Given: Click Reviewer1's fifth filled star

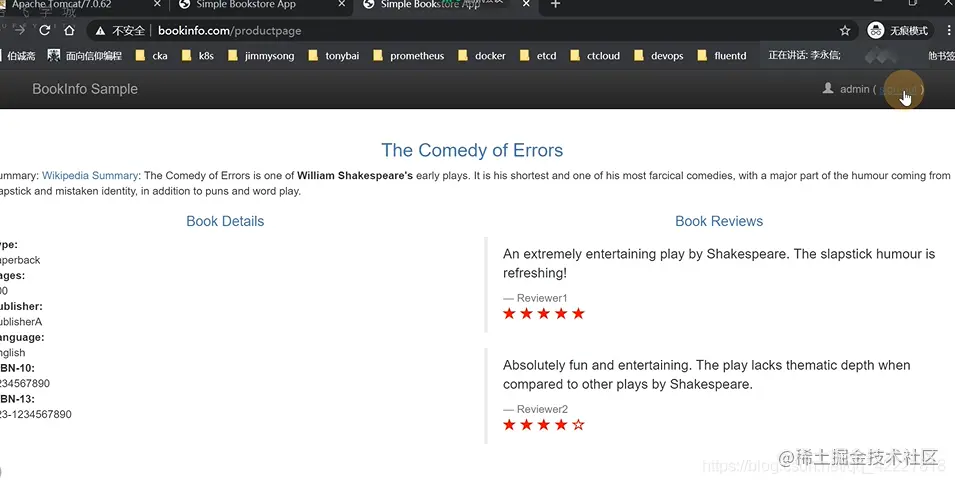Looking at the screenshot, I should 578,314.
